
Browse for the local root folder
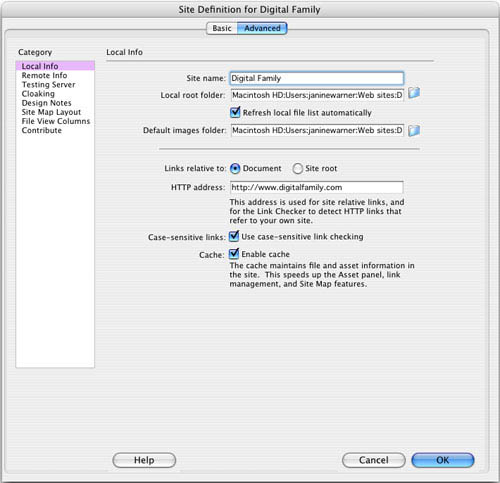(x=414, y=93)
